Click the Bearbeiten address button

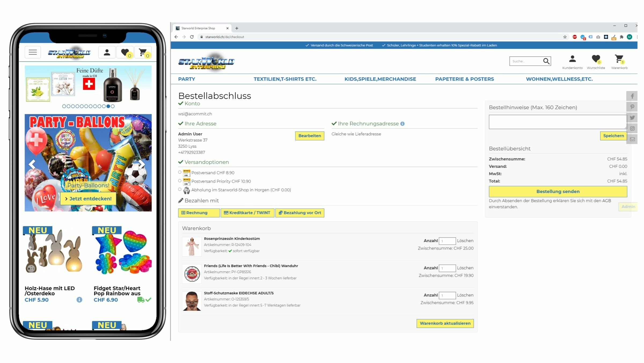[310, 136]
